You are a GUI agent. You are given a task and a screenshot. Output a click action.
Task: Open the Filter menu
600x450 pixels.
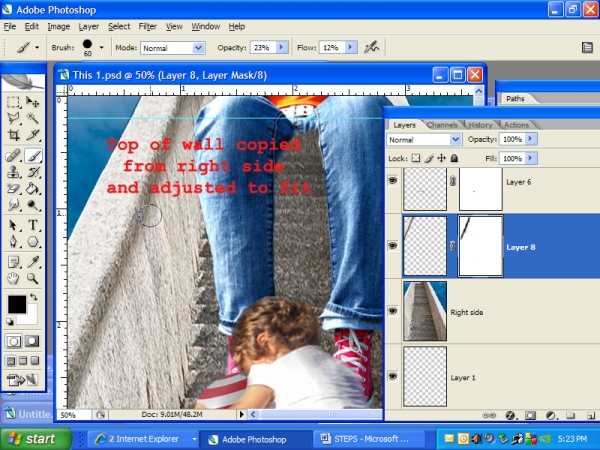point(148,26)
